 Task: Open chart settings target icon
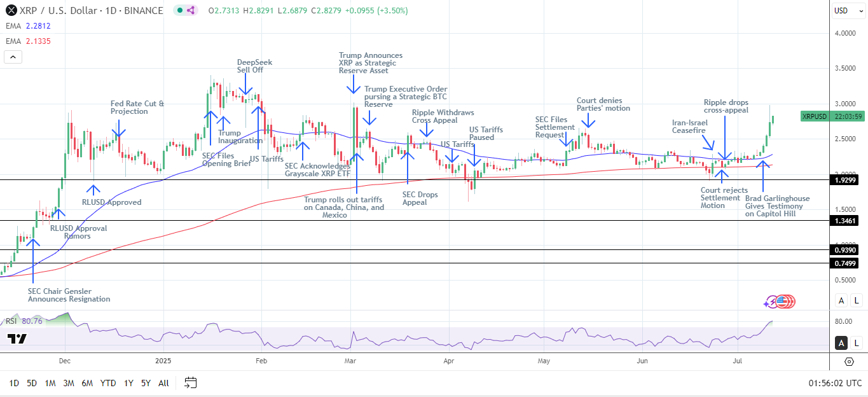pyautogui.click(x=849, y=361)
